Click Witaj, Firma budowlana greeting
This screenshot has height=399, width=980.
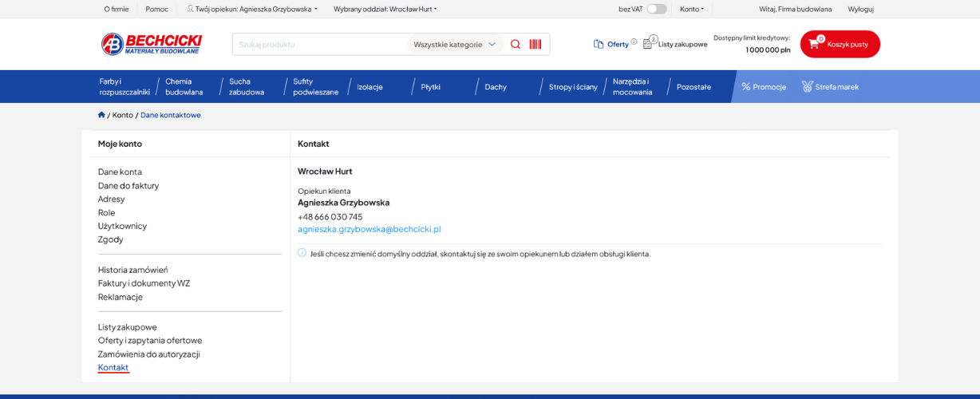795,9
